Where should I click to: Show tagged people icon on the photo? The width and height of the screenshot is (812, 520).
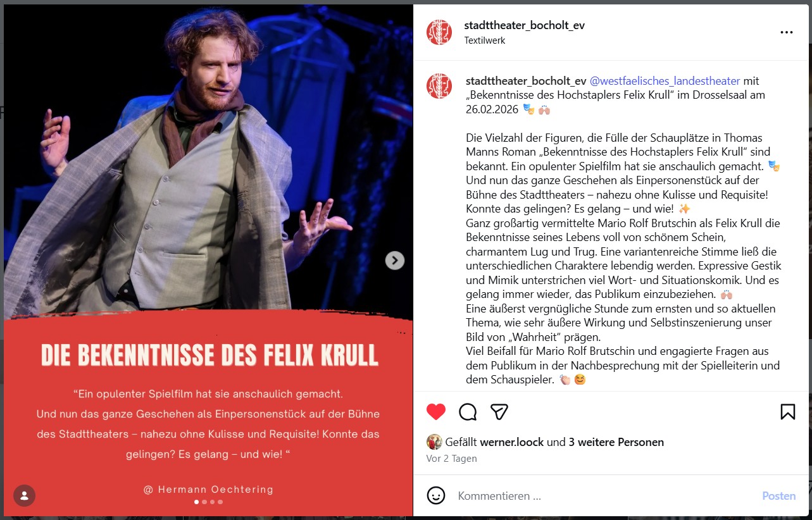click(x=24, y=495)
